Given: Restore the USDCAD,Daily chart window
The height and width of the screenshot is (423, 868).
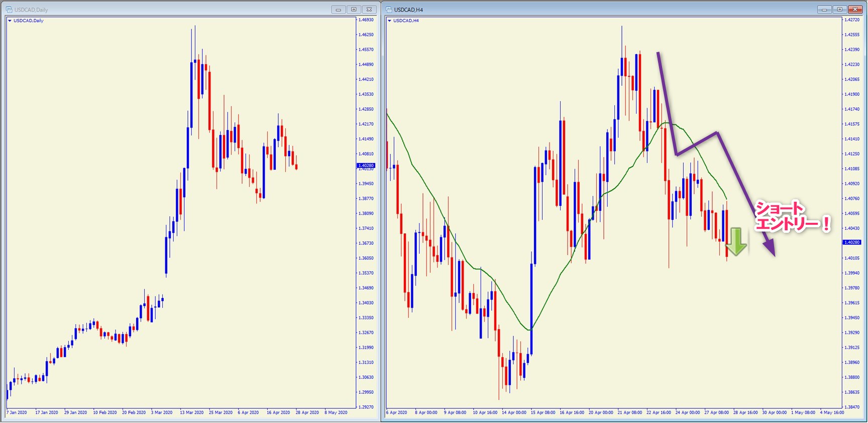Looking at the screenshot, I should pos(354,10).
